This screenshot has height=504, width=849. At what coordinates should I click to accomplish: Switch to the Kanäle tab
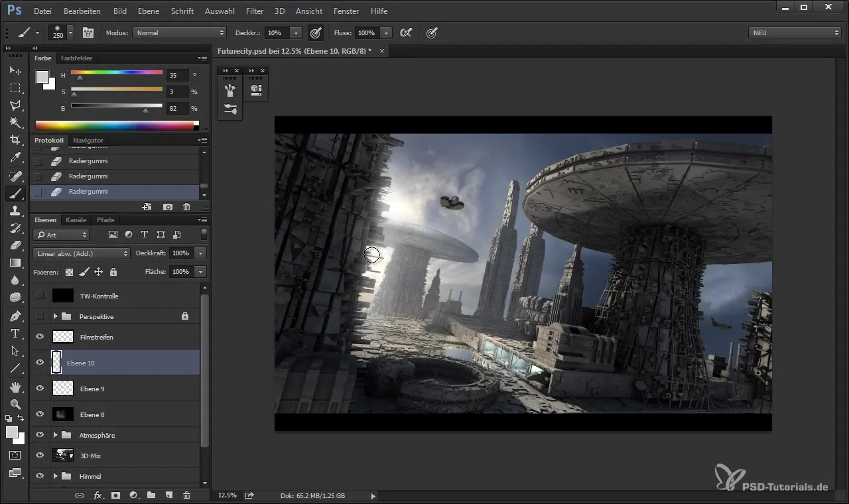76,220
